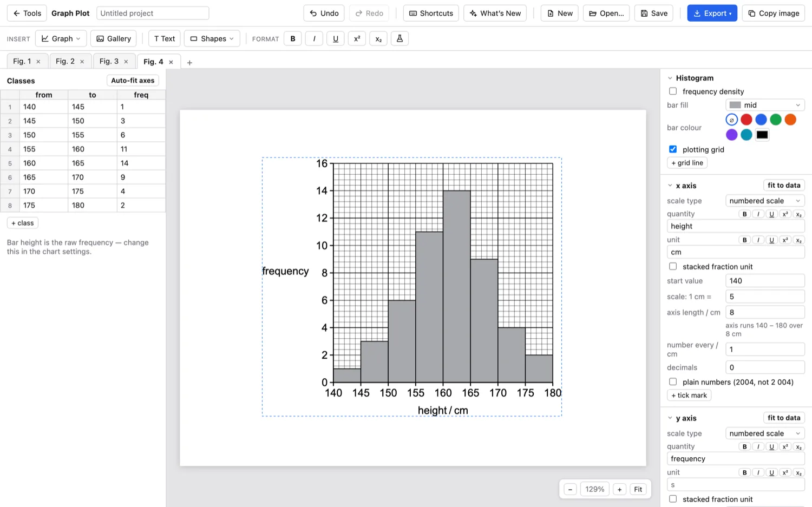Switch to the Fig. 3 tab
This screenshot has height=507, width=812.
tap(109, 61)
